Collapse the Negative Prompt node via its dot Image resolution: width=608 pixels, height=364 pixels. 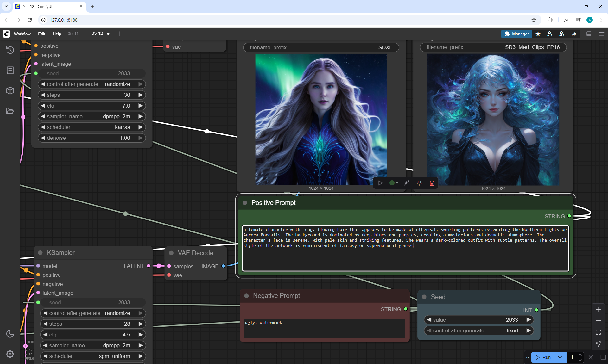pyautogui.click(x=246, y=296)
